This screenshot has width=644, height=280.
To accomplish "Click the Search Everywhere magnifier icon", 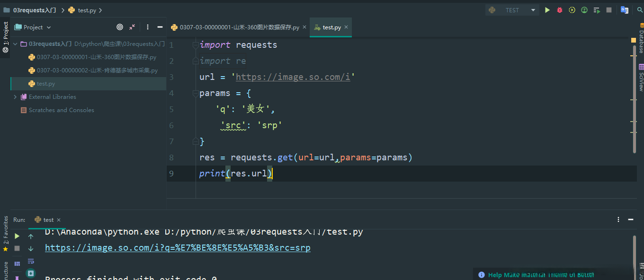I will pos(640,10).
